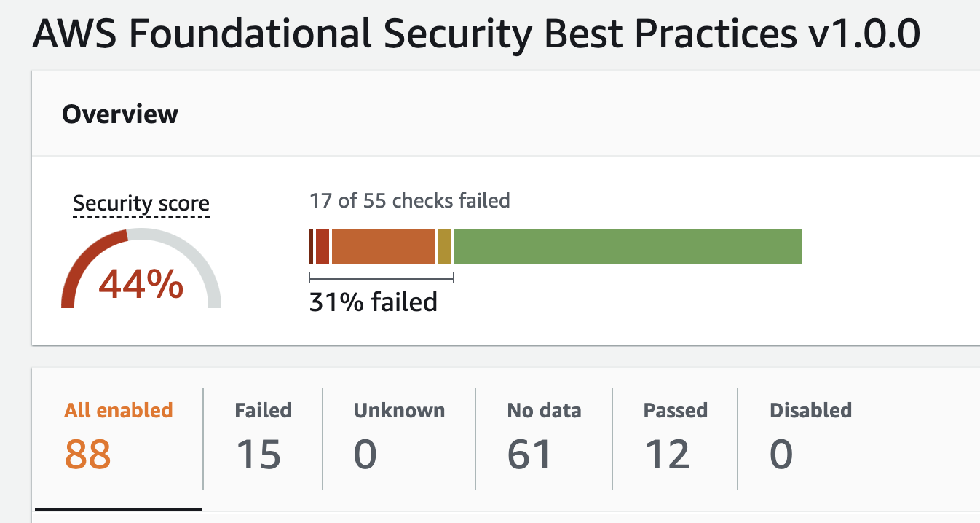Image resolution: width=980 pixels, height=523 pixels.
Task: Open the Security score definition tooltip
Action: [x=140, y=203]
